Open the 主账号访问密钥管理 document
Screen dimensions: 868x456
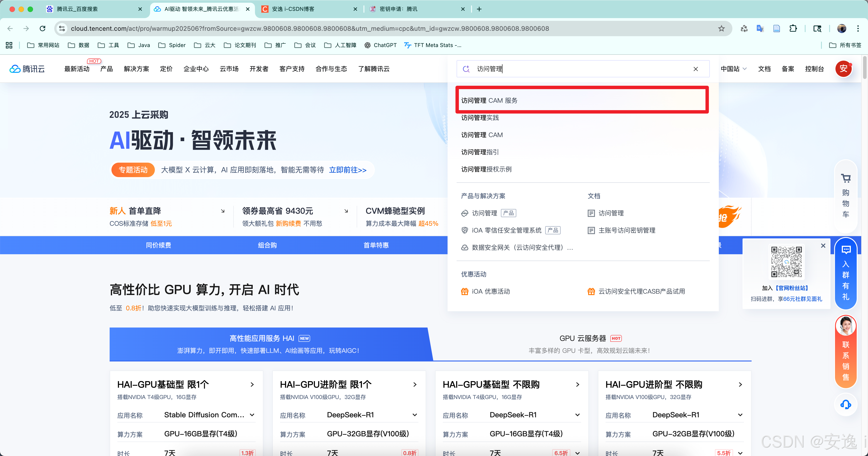621,230
